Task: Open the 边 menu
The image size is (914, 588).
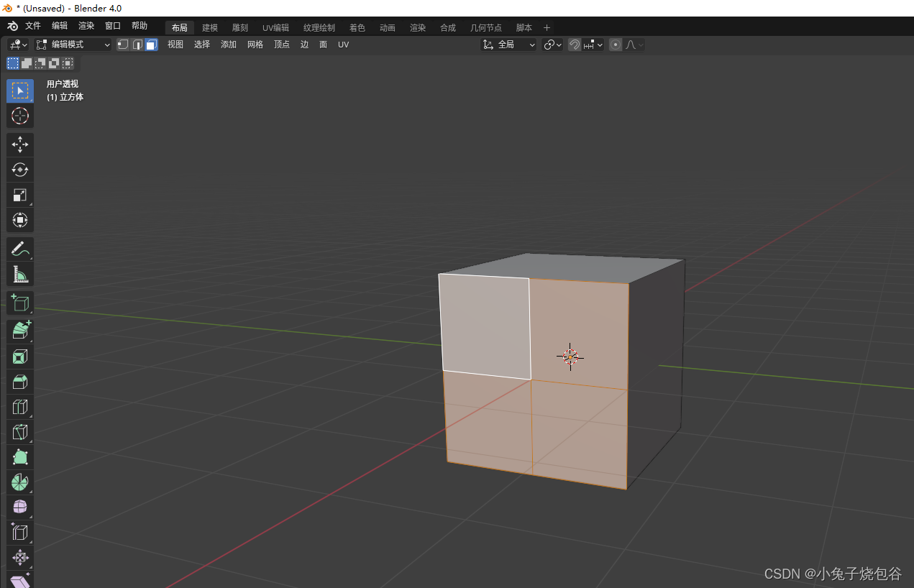Action: pyautogui.click(x=304, y=45)
